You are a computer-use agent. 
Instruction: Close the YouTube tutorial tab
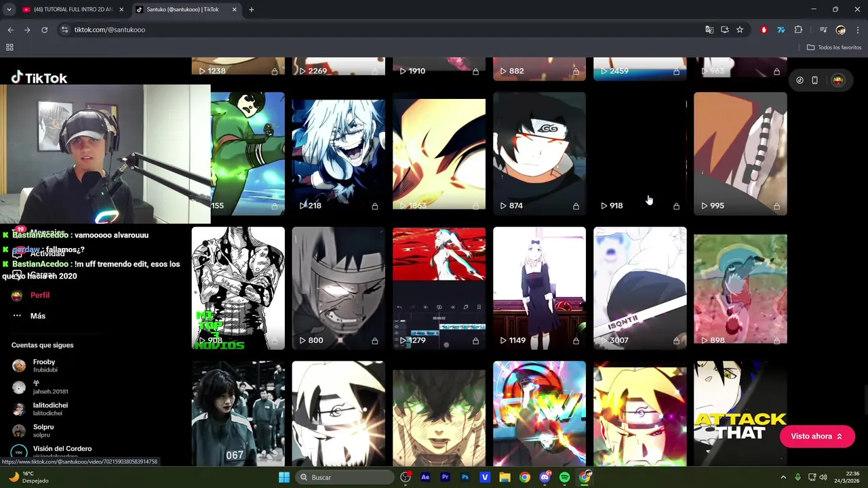(122, 9)
